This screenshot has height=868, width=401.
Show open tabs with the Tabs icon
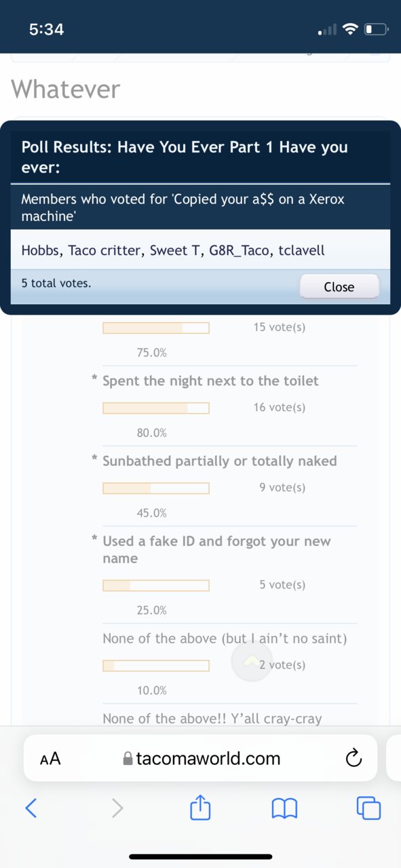(368, 807)
